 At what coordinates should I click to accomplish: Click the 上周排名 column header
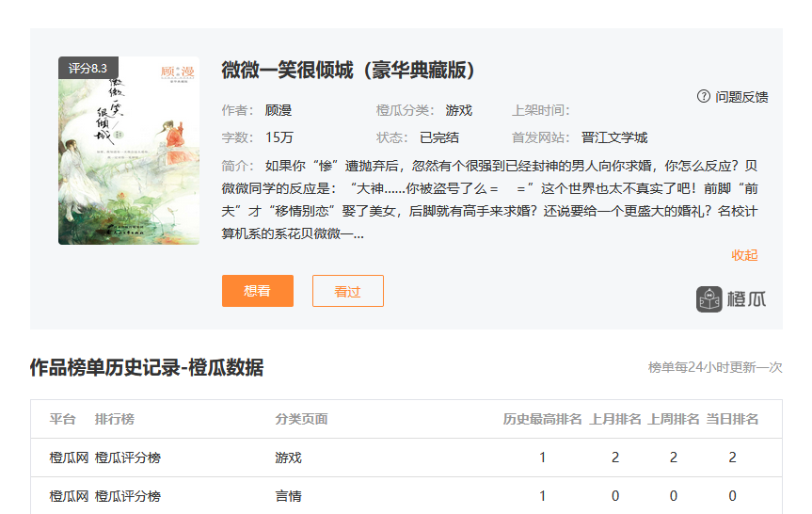coord(673,419)
